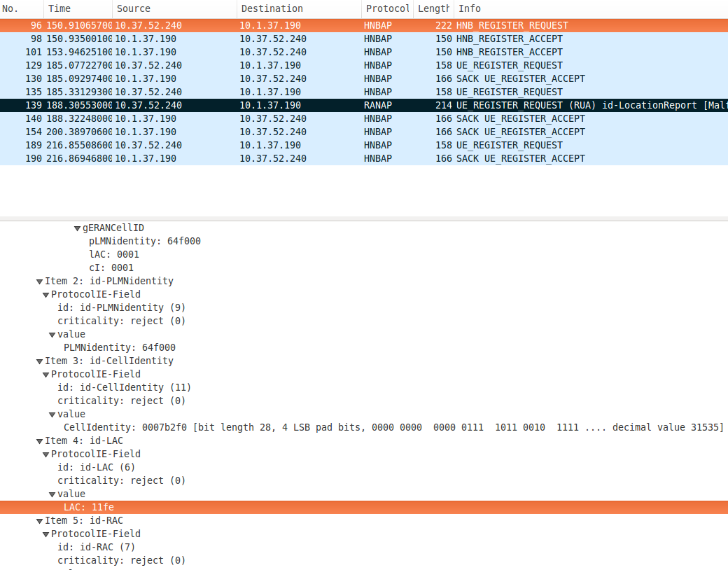Select the pLMNidentity: 64f000 field
This screenshot has width=728, height=570.
[145, 241]
